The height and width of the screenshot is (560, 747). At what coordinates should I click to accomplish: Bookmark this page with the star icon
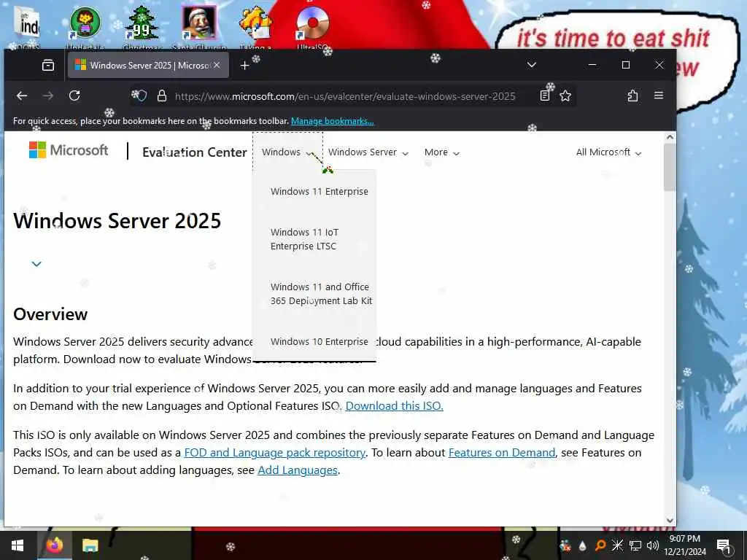[565, 96]
